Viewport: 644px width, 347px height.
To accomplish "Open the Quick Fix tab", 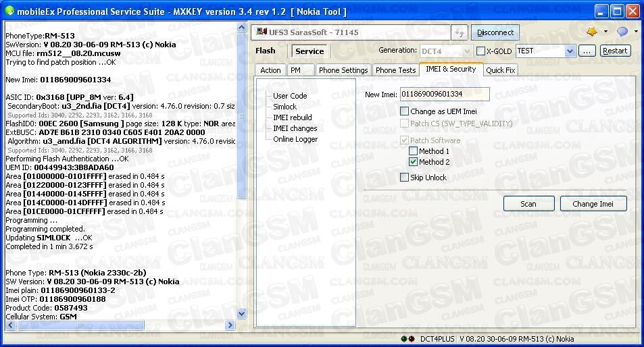I will [500, 70].
